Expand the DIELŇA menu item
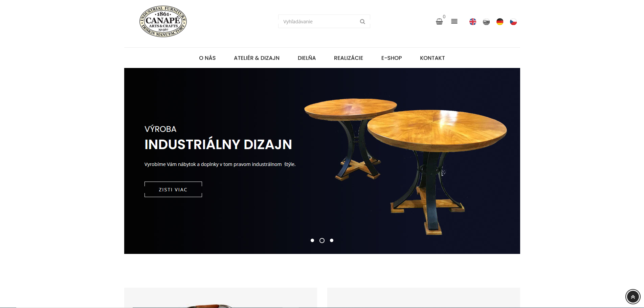Image resolution: width=644 pixels, height=308 pixels. 307,58
